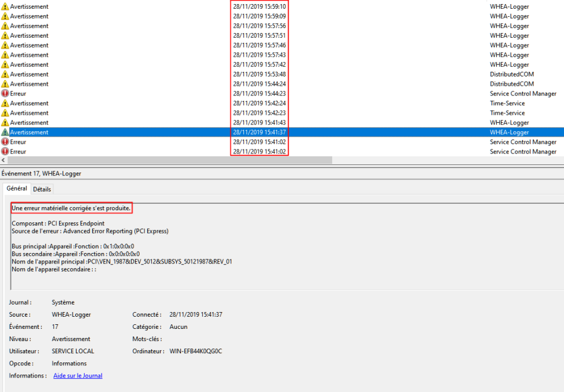Click the 'Mots-clés :' label
This screenshot has width=564, height=392.
(147, 339)
